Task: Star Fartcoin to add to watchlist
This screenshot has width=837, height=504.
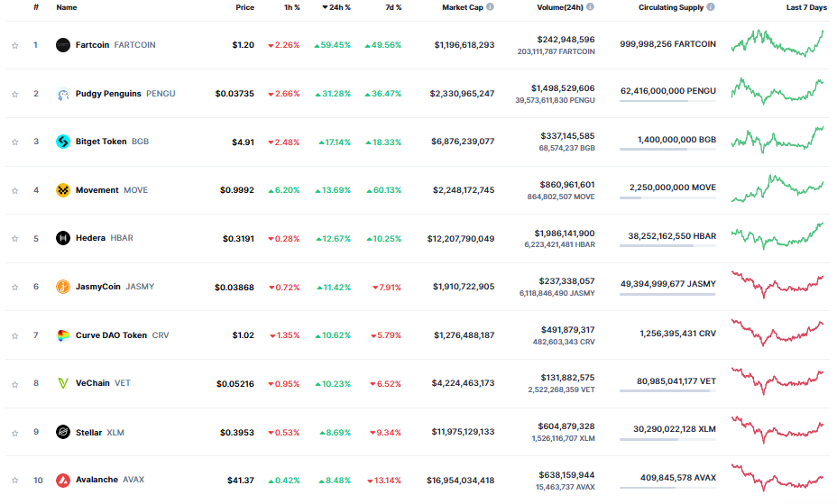Action: 14,45
